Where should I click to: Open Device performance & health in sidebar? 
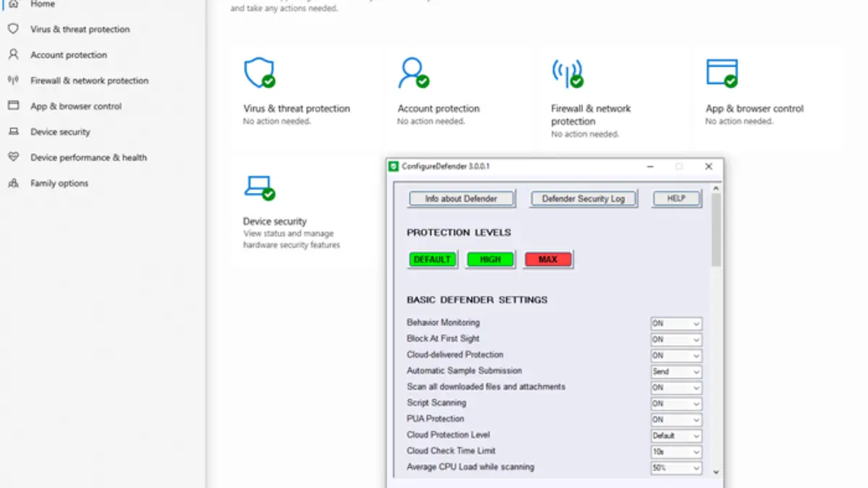(88, 157)
